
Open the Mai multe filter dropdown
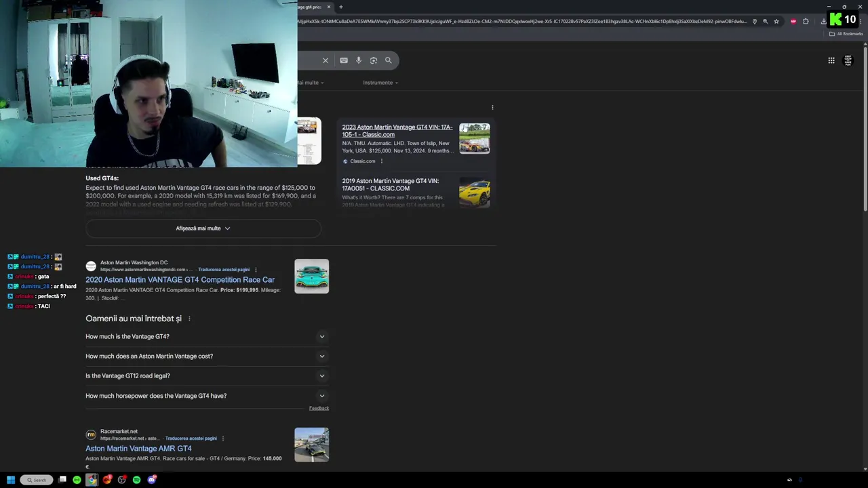coord(310,83)
